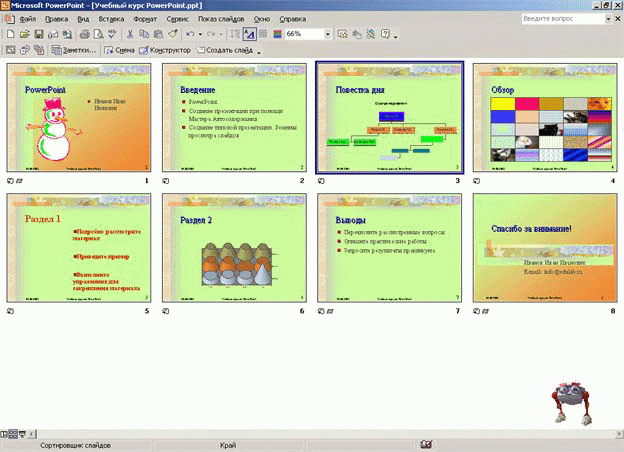Expand Slide Sorter toolbar options arrow
The width and height of the screenshot is (624, 452).
(x=259, y=52)
